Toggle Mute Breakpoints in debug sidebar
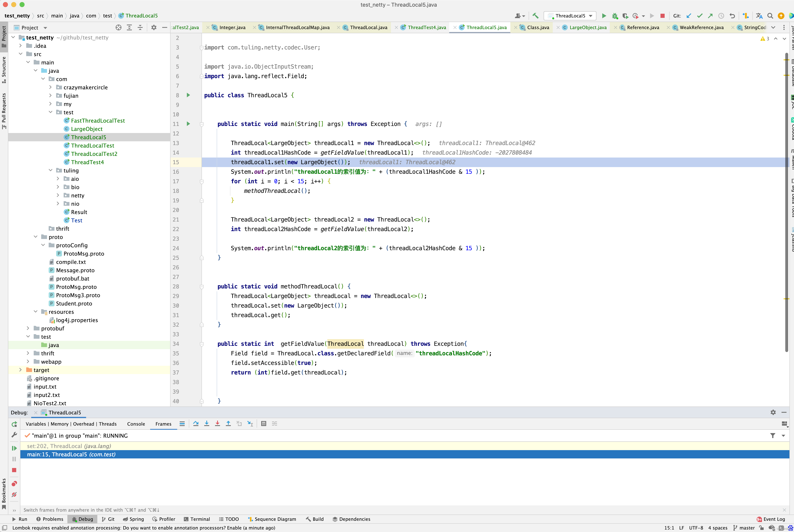Image resolution: width=794 pixels, height=532 pixels. 14,495
